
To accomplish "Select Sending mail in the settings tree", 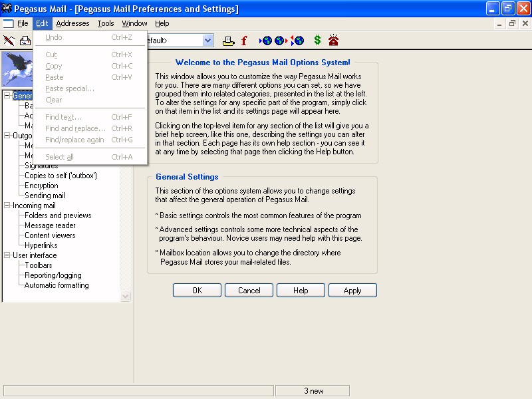I will coord(45,196).
